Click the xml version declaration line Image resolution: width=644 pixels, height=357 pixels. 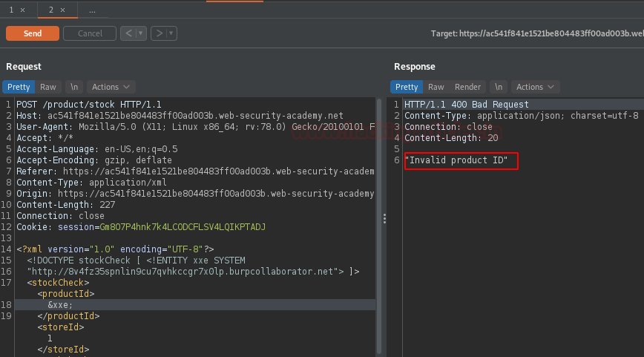tap(115, 249)
